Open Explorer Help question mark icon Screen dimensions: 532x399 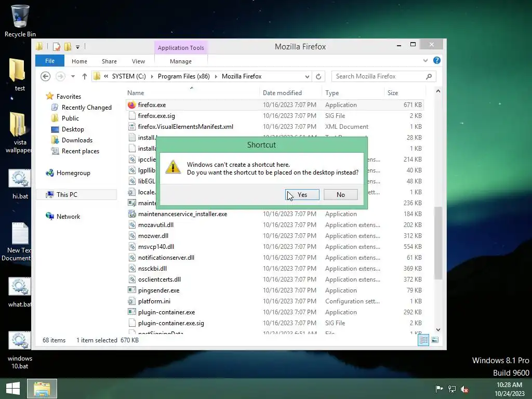coord(436,60)
